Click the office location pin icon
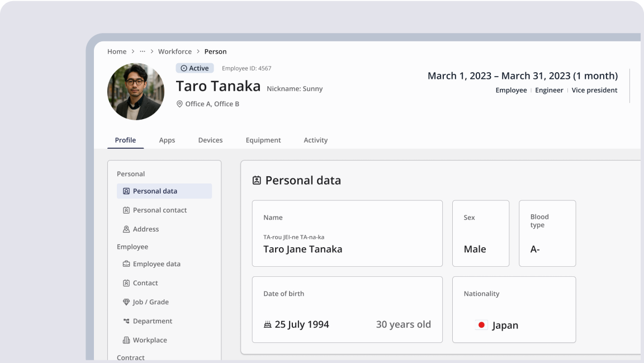Screen dimensions: 644x363 (x=179, y=104)
